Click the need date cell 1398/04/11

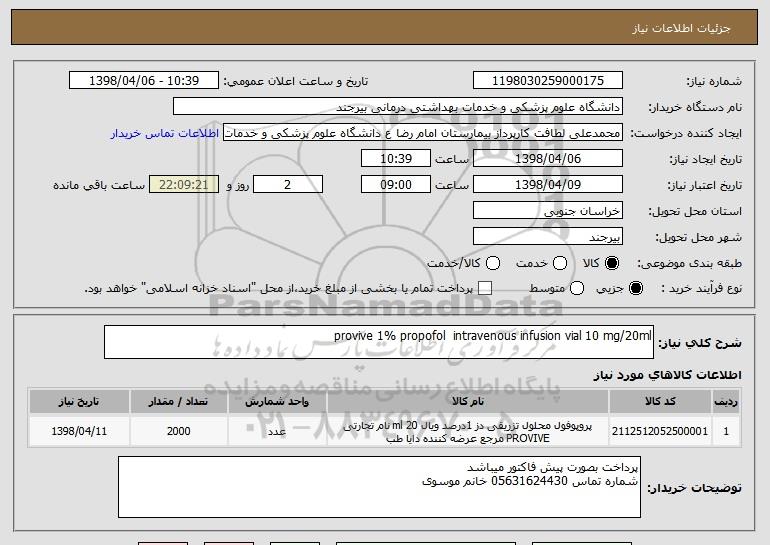click(79, 431)
